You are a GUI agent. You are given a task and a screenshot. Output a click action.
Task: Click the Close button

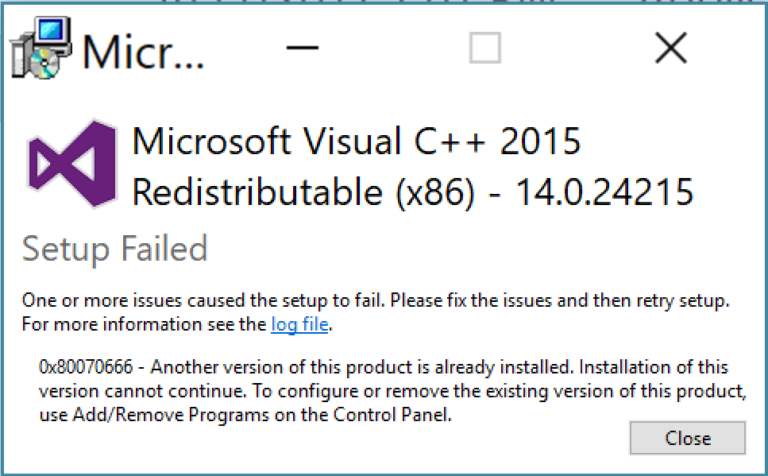(688, 438)
